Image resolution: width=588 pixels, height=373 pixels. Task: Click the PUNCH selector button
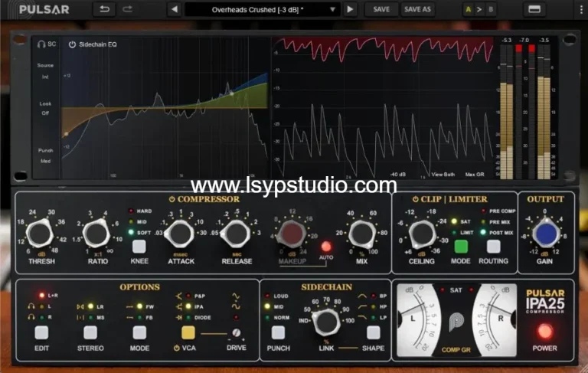coord(278,332)
